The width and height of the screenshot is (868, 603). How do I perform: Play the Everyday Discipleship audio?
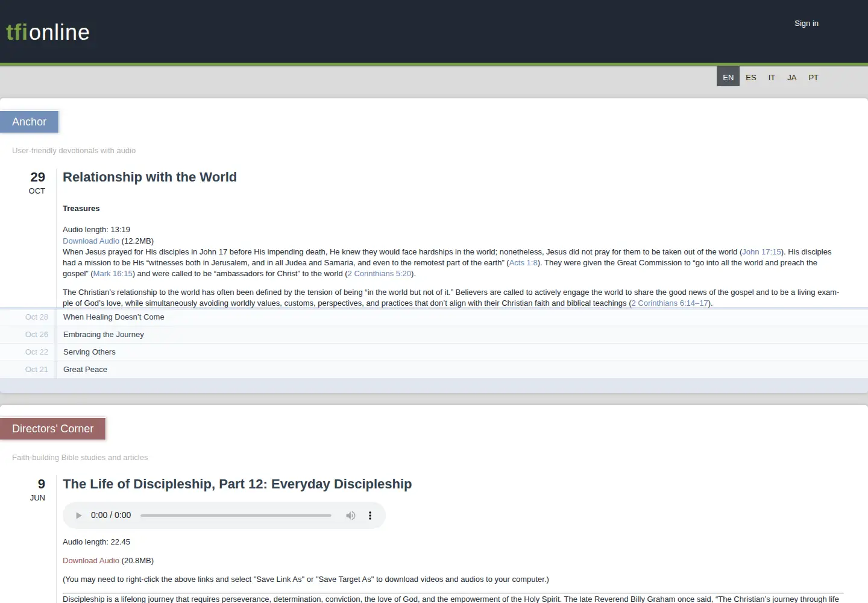point(78,516)
